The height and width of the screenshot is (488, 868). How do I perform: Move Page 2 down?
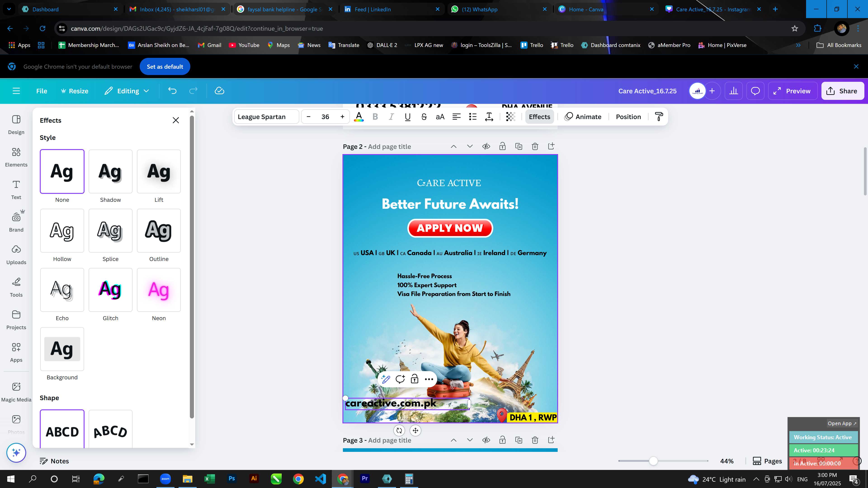pos(470,146)
